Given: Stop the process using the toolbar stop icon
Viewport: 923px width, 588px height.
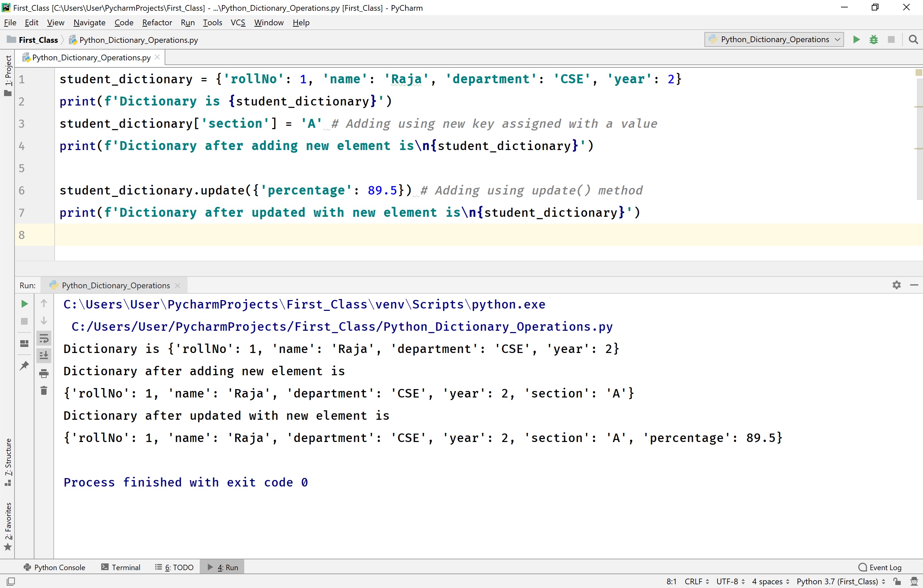Looking at the screenshot, I should [x=891, y=39].
